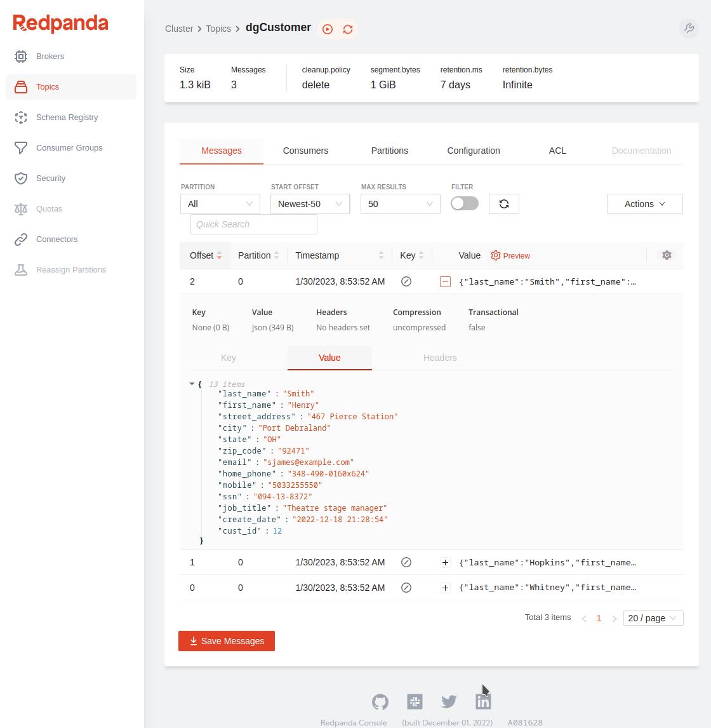Open the table column settings gear
Viewport: 711px width, 728px height.
coord(667,255)
